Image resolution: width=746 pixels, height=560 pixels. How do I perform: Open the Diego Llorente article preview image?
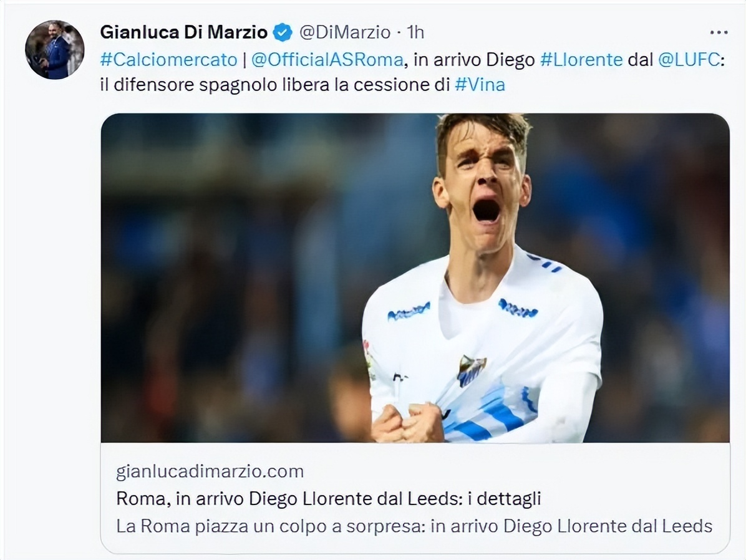pyautogui.click(x=415, y=278)
